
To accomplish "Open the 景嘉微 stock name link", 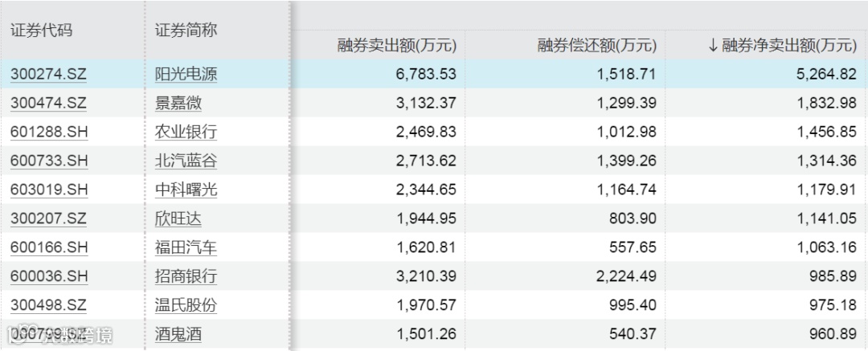I will [x=178, y=104].
